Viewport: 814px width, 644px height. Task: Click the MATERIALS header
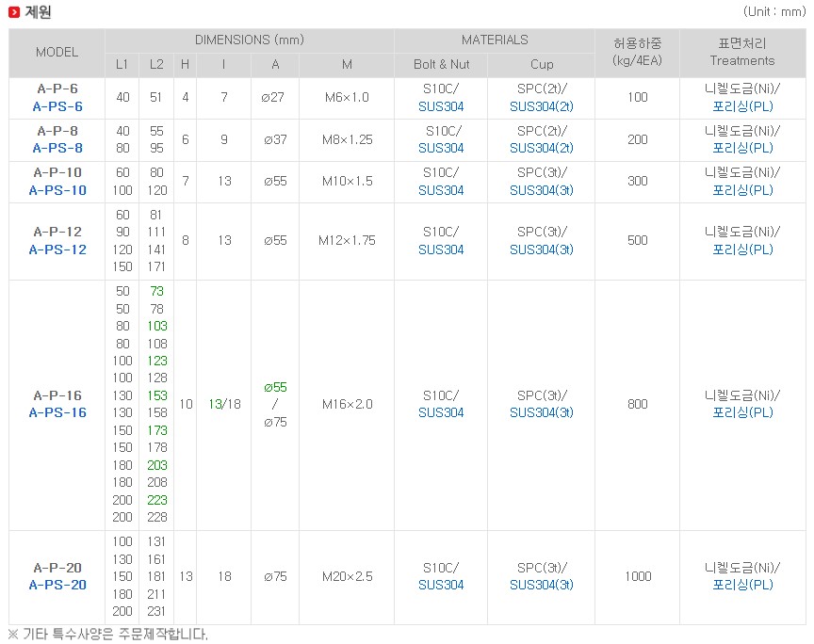[x=495, y=40]
